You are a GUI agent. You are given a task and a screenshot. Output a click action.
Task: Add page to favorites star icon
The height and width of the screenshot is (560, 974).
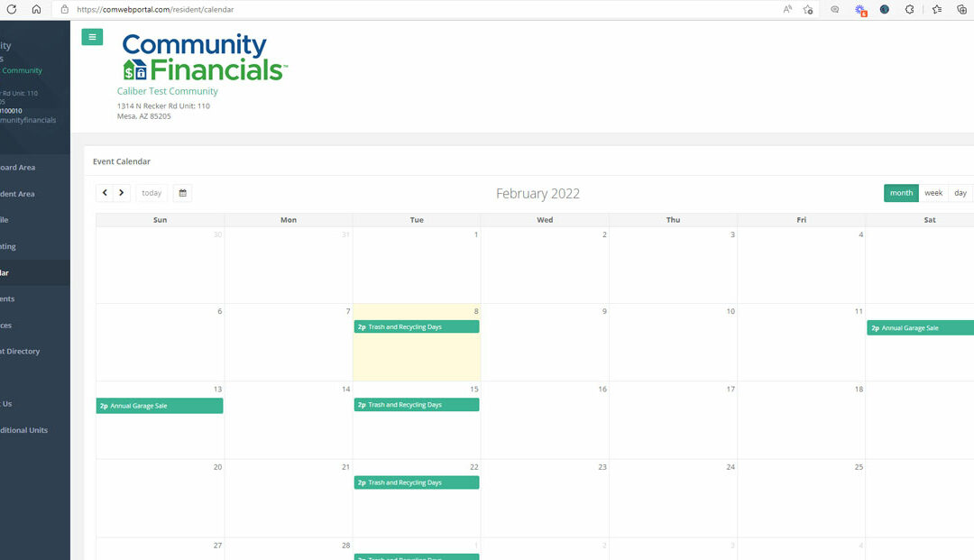click(x=808, y=9)
